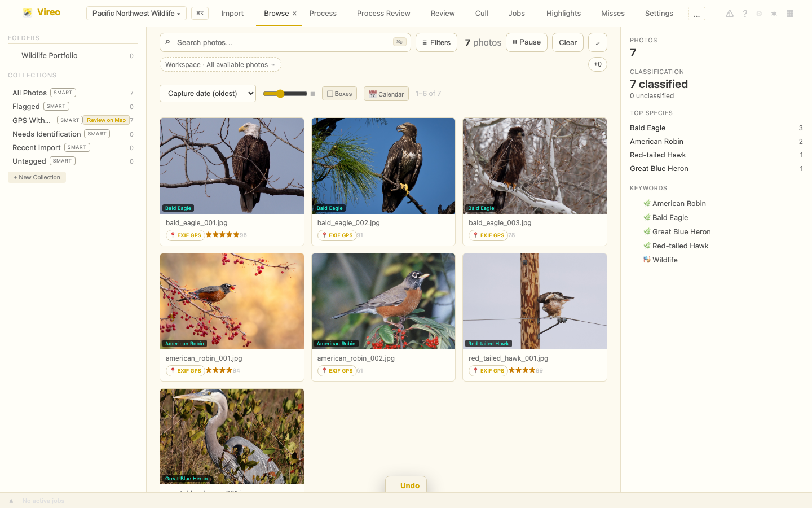Close the Browse tab with its X
The height and width of the screenshot is (508, 812).
click(294, 14)
